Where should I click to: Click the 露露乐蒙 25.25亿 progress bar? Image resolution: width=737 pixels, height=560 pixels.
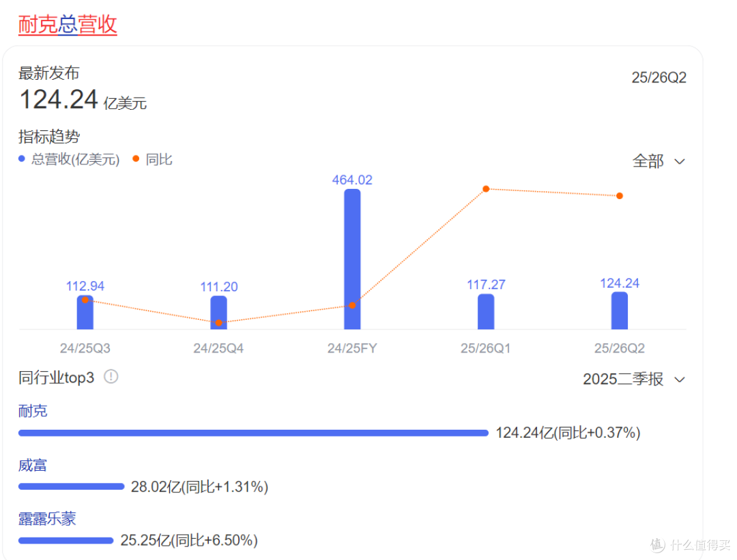[x=66, y=541]
